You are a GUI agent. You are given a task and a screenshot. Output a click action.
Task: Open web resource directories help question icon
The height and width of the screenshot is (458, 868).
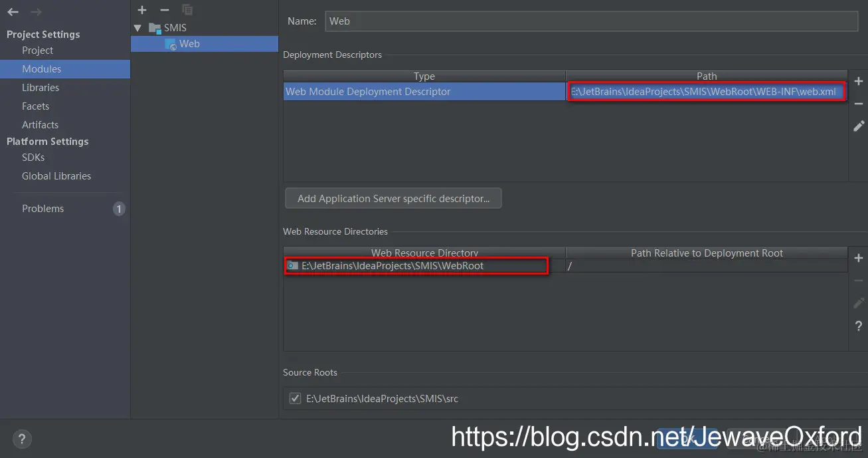(858, 326)
